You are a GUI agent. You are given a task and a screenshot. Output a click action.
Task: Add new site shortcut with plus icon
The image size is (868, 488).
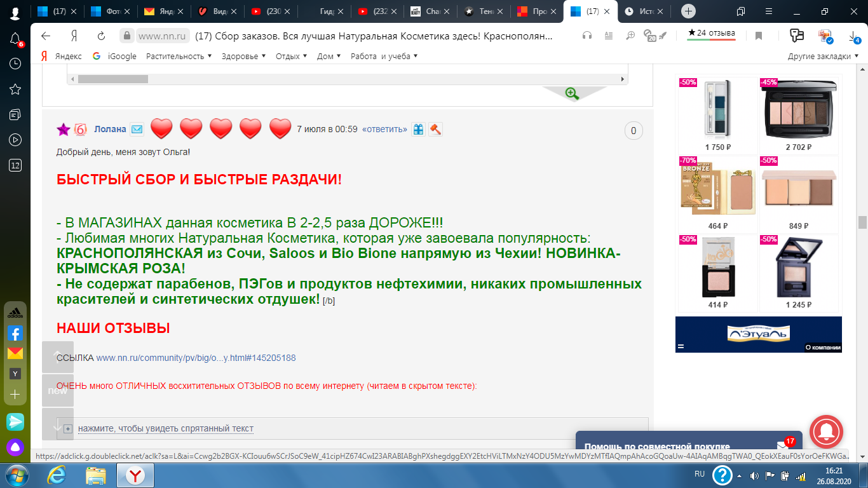point(15,395)
